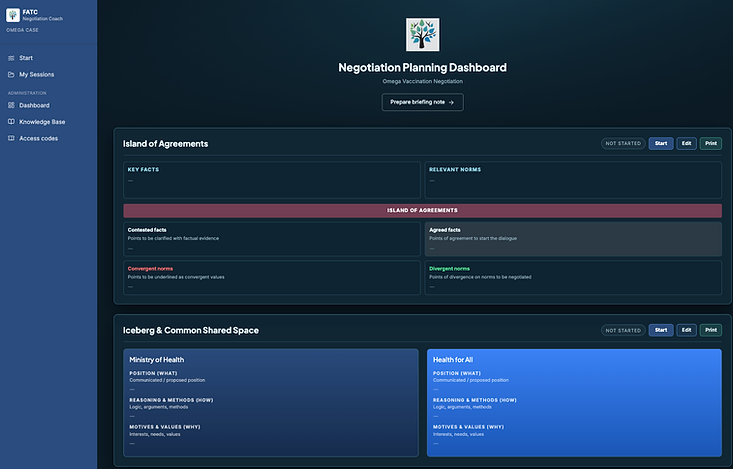Click the Health for All card title
The width and height of the screenshot is (733, 469).
pos(453,360)
